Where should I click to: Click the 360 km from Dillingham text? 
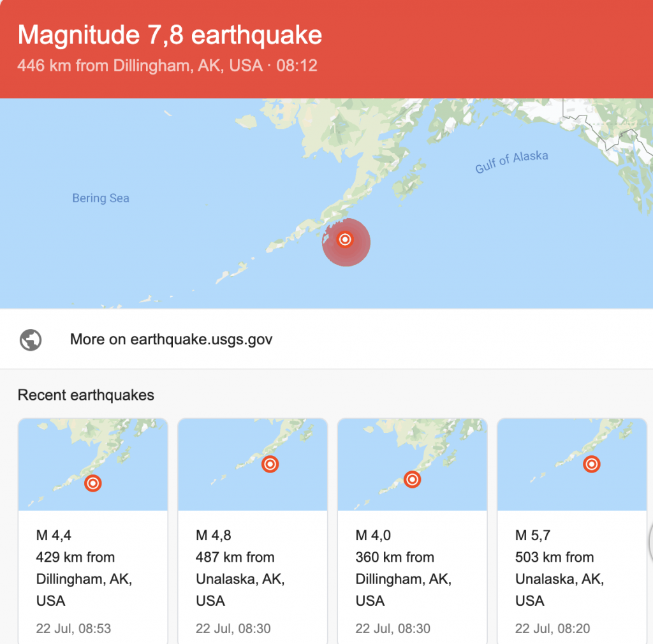coord(394,557)
